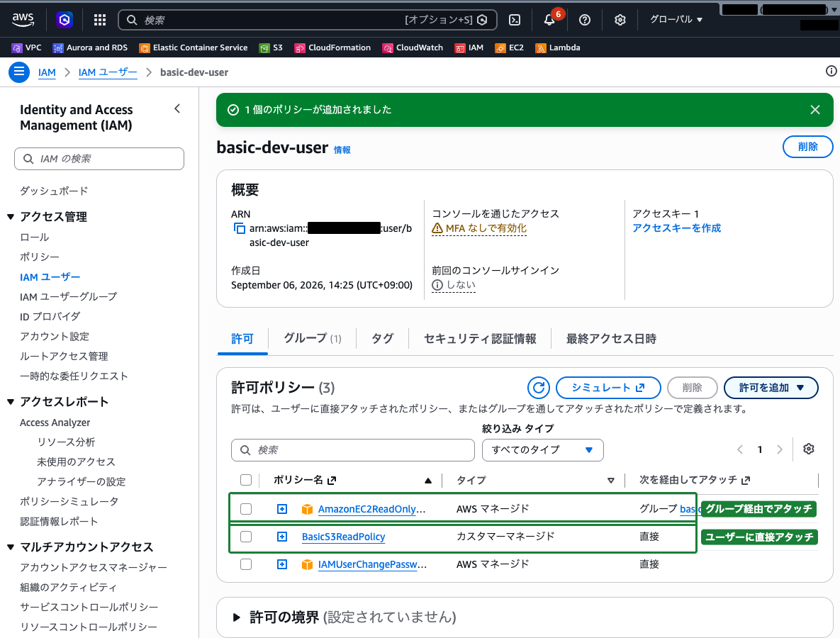Open the Global region dropdown
The height and width of the screenshot is (638, 840).
click(x=676, y=19)
